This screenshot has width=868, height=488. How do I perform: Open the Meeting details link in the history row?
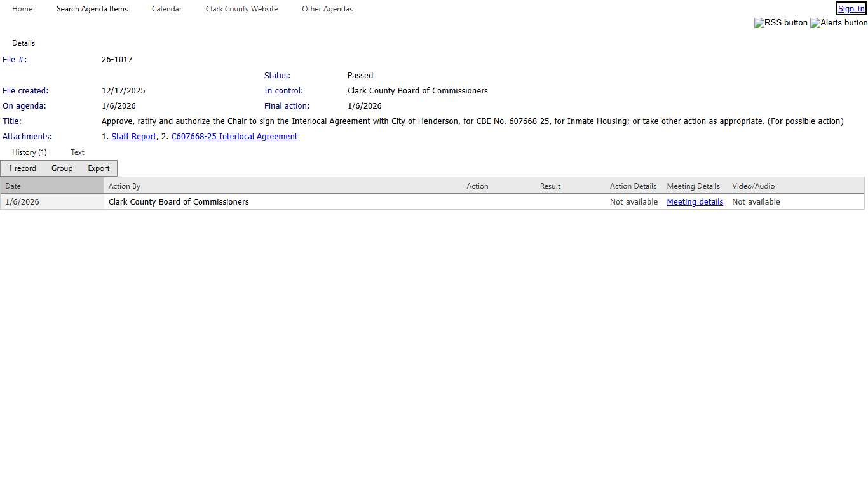695,202
